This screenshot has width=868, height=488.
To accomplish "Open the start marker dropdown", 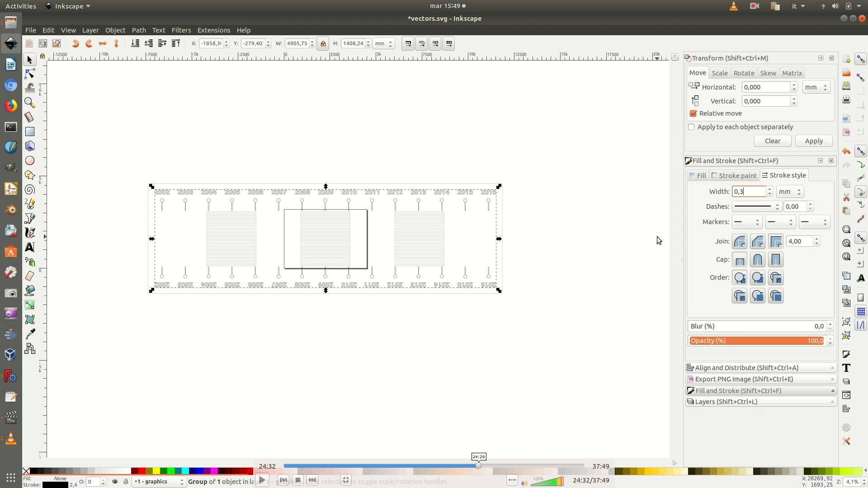I will (747, 222).
